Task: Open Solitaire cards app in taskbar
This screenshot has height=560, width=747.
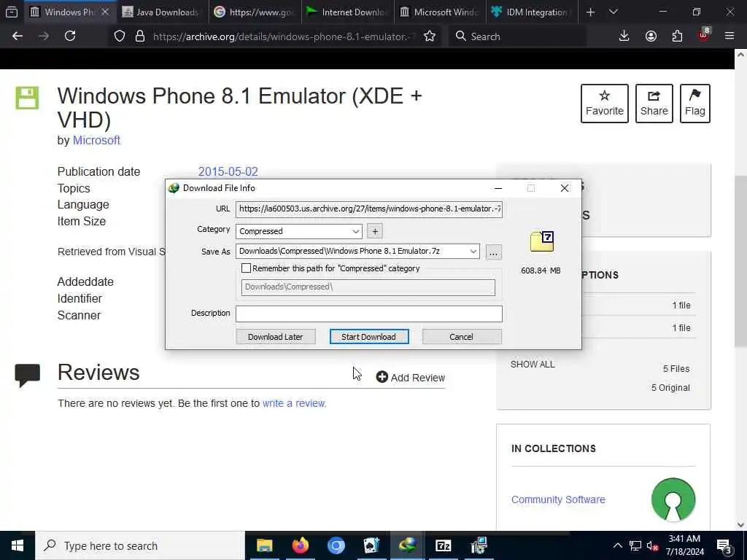Action: coord(371,545)
